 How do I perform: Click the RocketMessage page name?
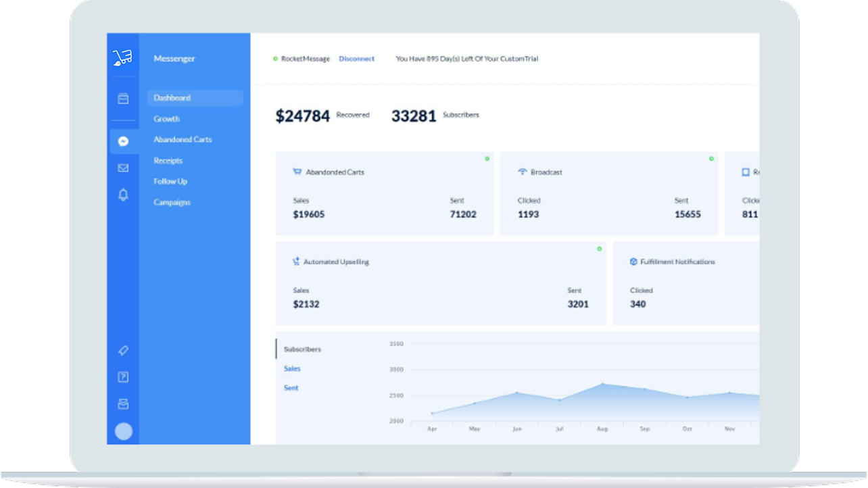[x=306, y=59]
